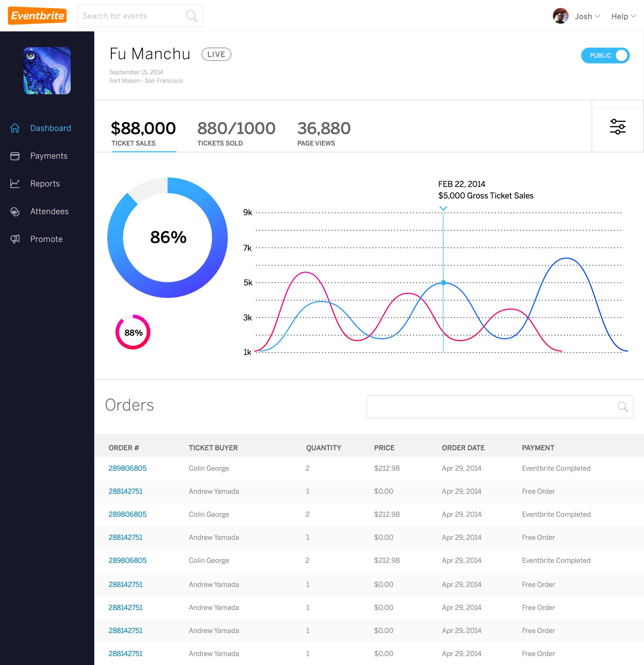Screen dimensions: 644x665
Task: Sort by the PRICE column header
Action: (384, 448)
